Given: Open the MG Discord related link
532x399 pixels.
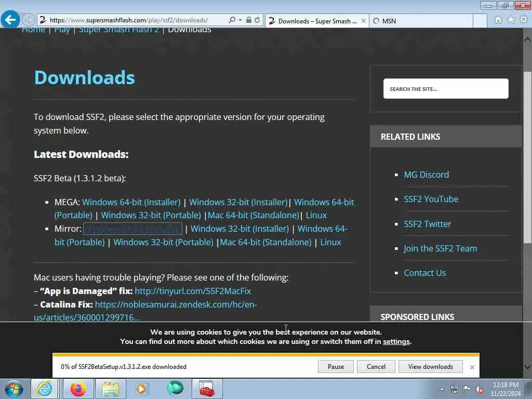Looking at the screenshot, I should [426, 175].
